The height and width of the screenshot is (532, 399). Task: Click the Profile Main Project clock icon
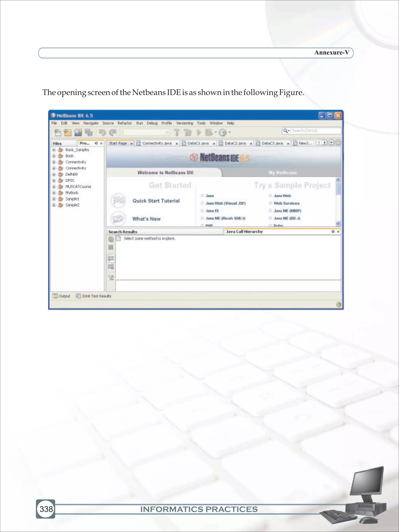223,132
